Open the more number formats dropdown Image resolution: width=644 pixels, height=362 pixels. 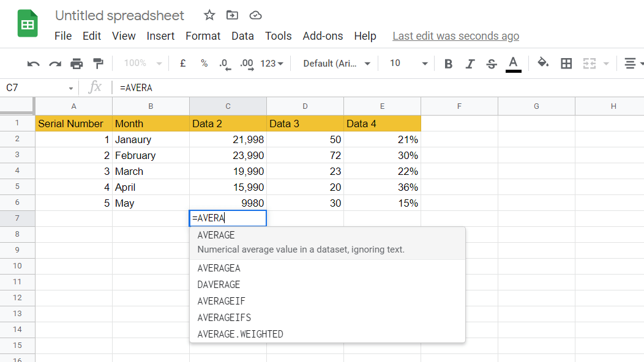tap(272, 64)
